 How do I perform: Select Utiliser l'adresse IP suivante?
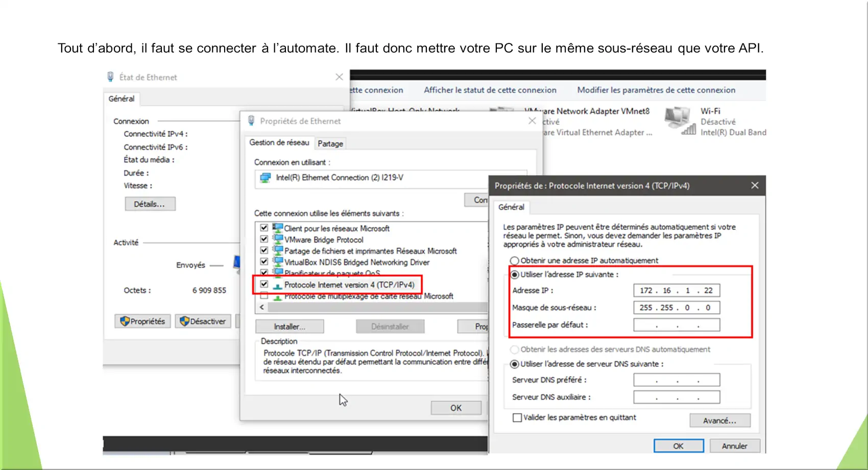515,275
